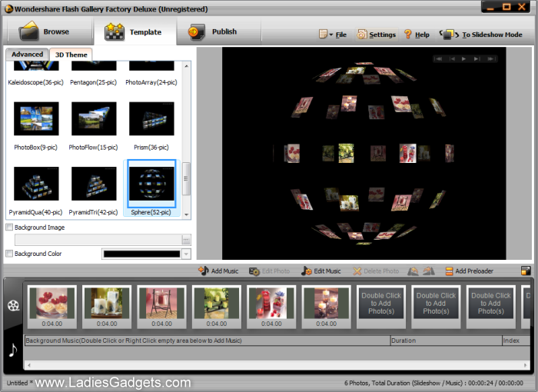The width and height of the screenshot is (538, 392).
Task: Click theme list scroll up arrow
Action: tap(186, 66)
